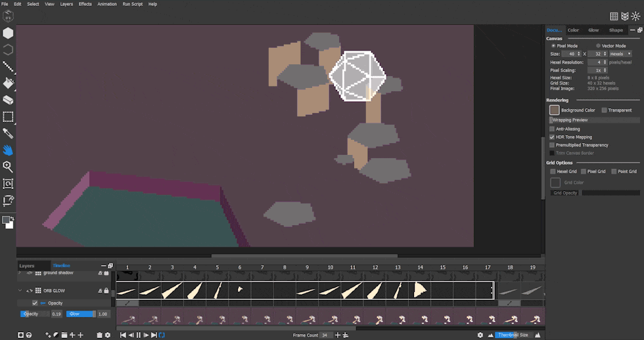Click frame 14 in ORB GLOW timeline
The width and height of the screenshot is (644, 340).
point(420,290)
